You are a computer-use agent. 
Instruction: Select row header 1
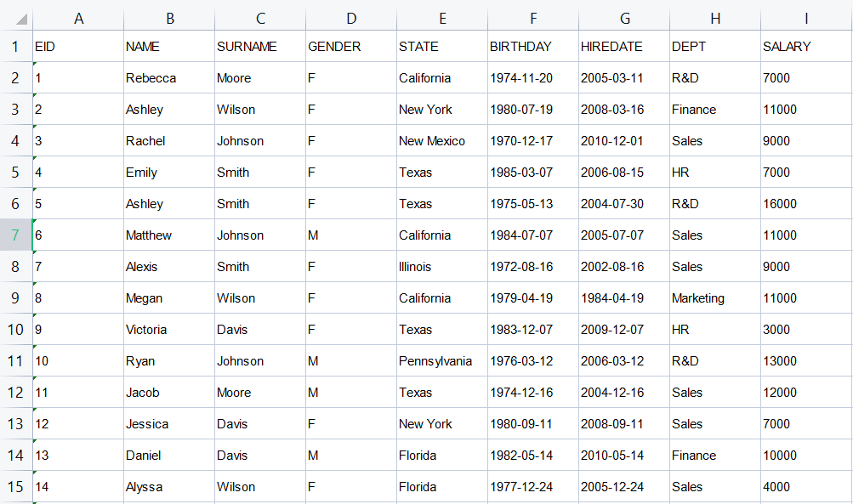click(x=14, y=46)
